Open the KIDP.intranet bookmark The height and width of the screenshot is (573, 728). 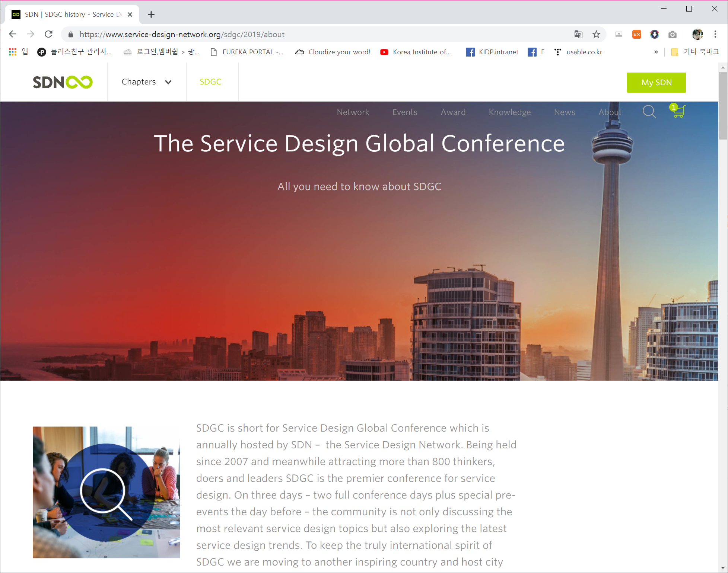492,52
